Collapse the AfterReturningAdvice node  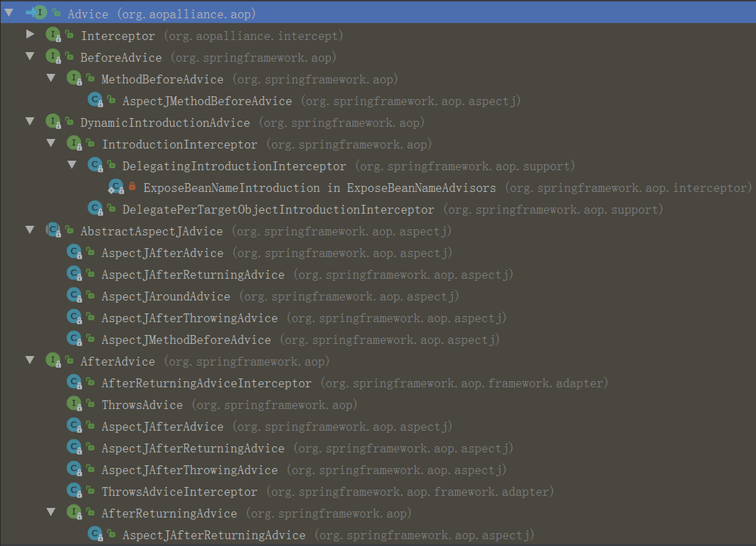coord(51,512)
